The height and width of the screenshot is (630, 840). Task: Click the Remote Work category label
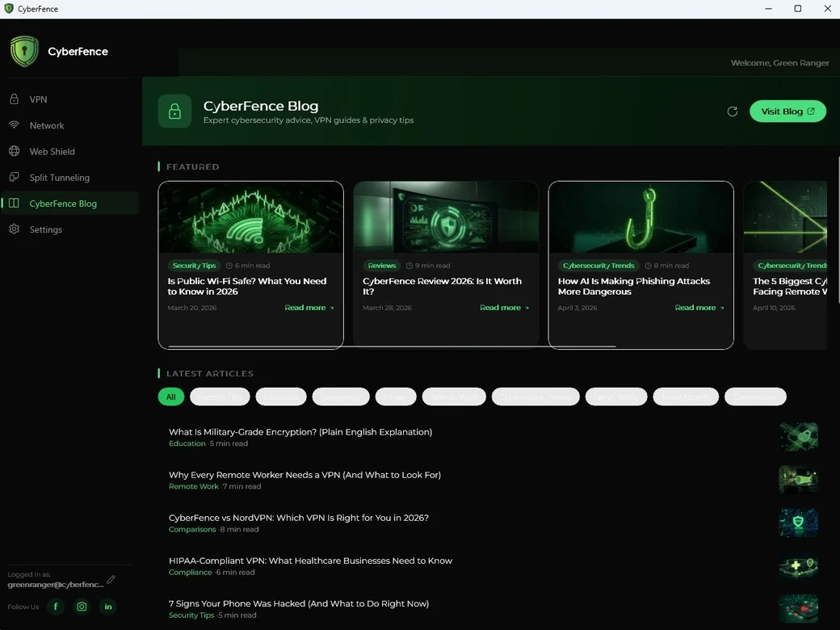(x=193, y=486)
